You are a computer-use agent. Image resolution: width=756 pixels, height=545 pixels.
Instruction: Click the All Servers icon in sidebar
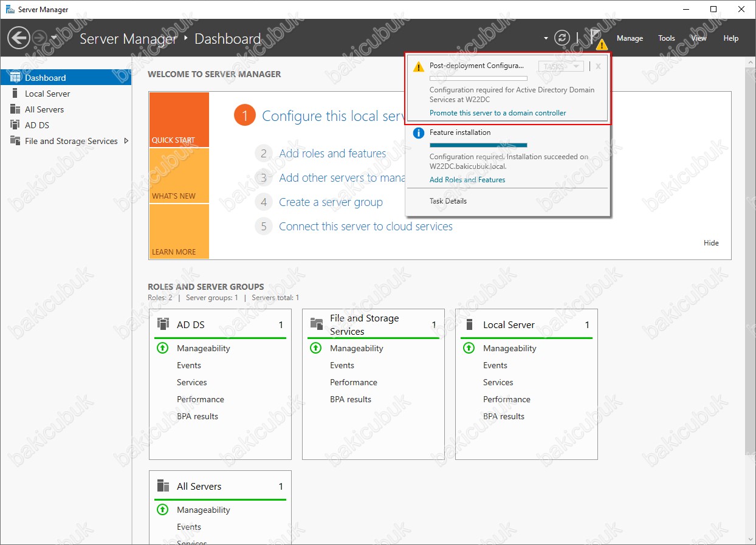[15, 109]
